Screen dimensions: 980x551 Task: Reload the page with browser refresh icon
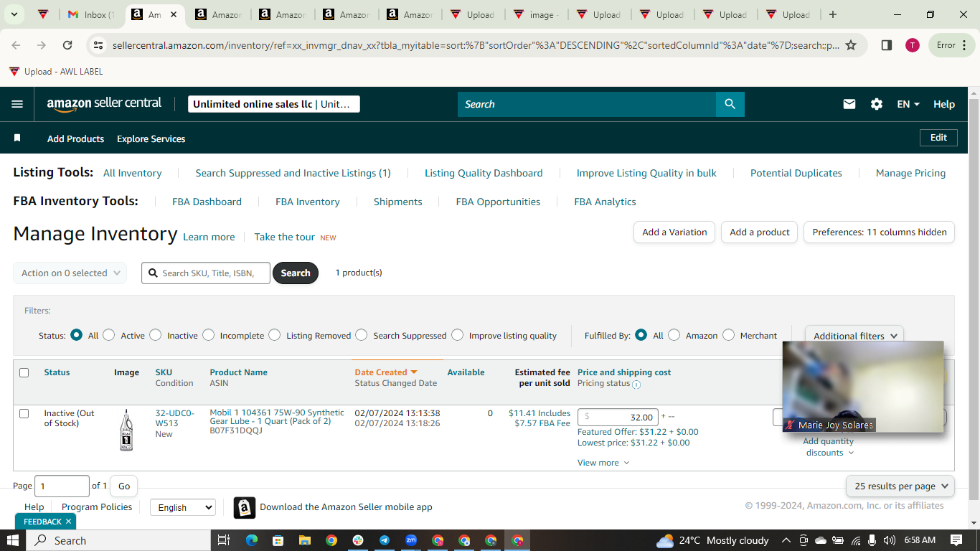click(67, 45)
